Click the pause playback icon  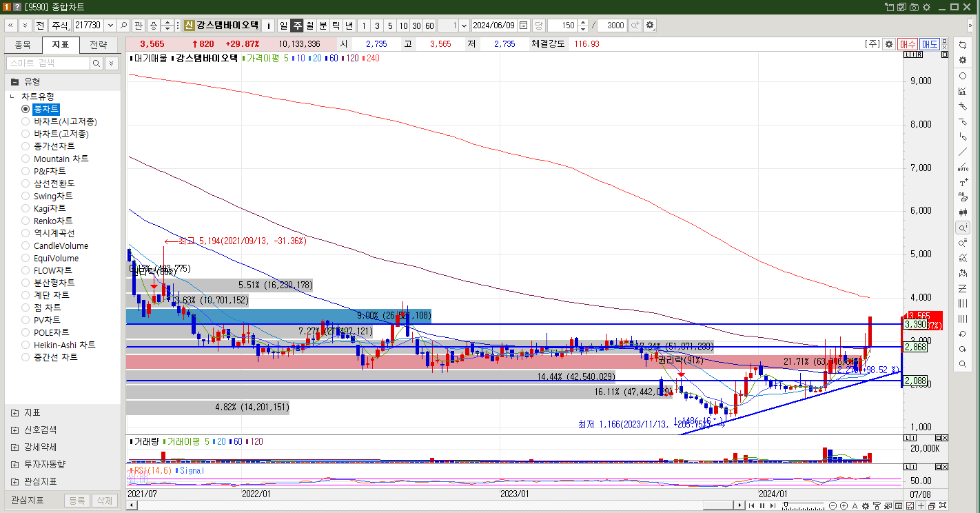(762, 505)
